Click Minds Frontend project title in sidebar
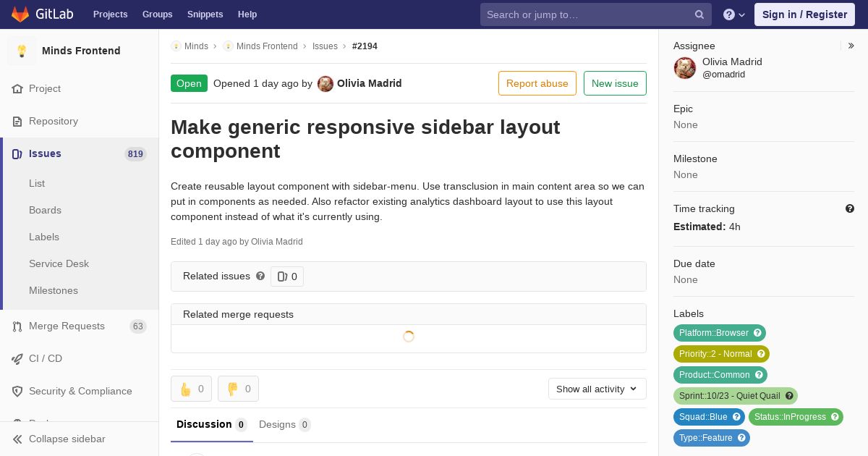The height and width of the screenshot is (456, 868). click(81, 51)
